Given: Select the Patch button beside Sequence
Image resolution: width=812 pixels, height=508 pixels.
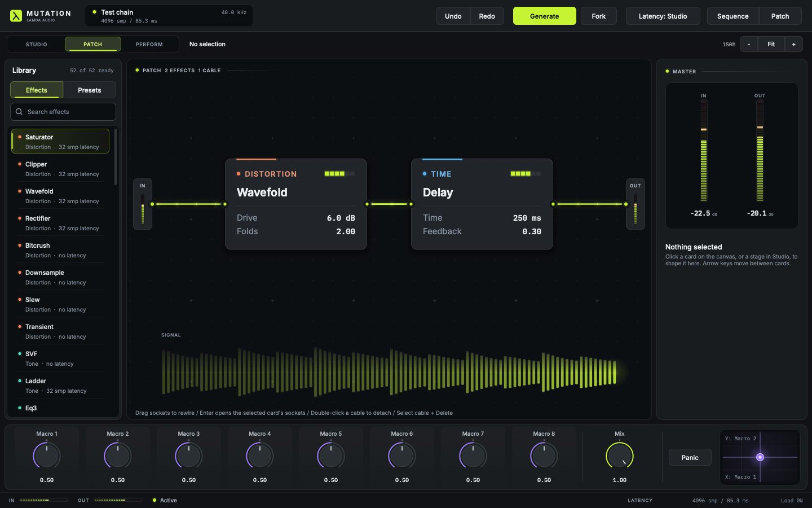Looking at the screenshot, I should (780, 16).
